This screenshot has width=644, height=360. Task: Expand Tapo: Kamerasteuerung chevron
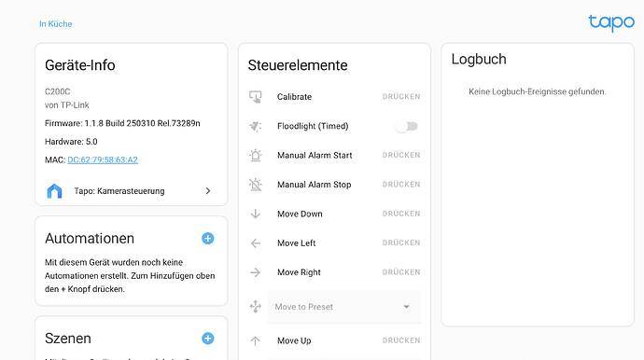208,191
